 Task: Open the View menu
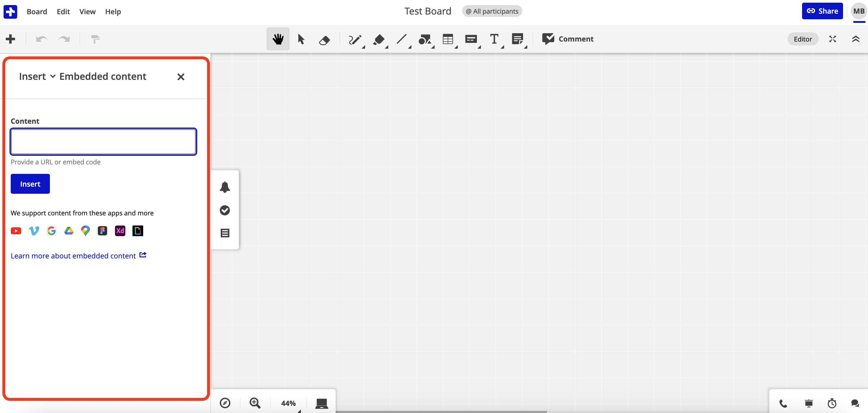(x=87, y=12)
